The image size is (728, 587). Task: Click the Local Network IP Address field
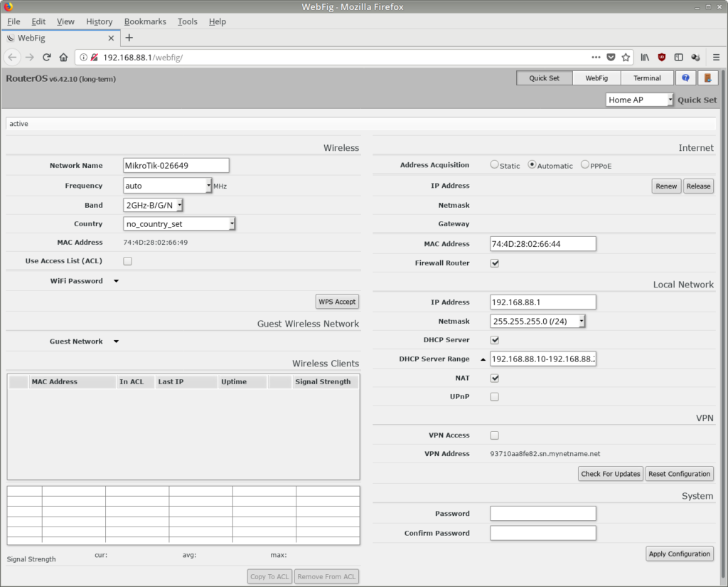coord(542,302)
